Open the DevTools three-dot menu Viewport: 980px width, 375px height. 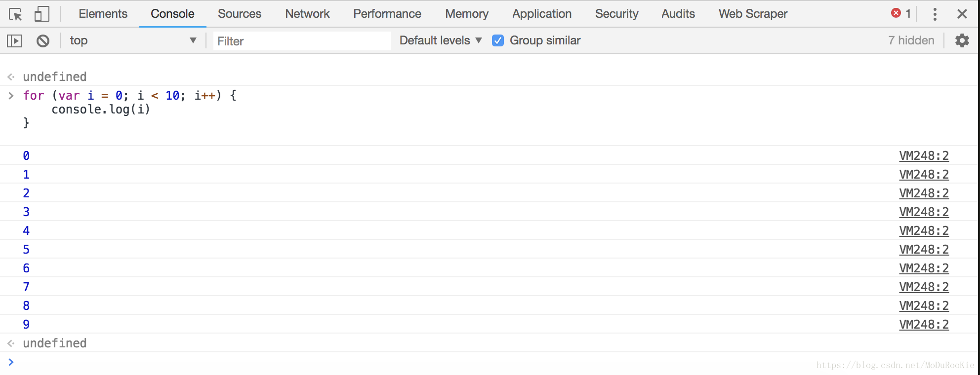pos(935,14)
